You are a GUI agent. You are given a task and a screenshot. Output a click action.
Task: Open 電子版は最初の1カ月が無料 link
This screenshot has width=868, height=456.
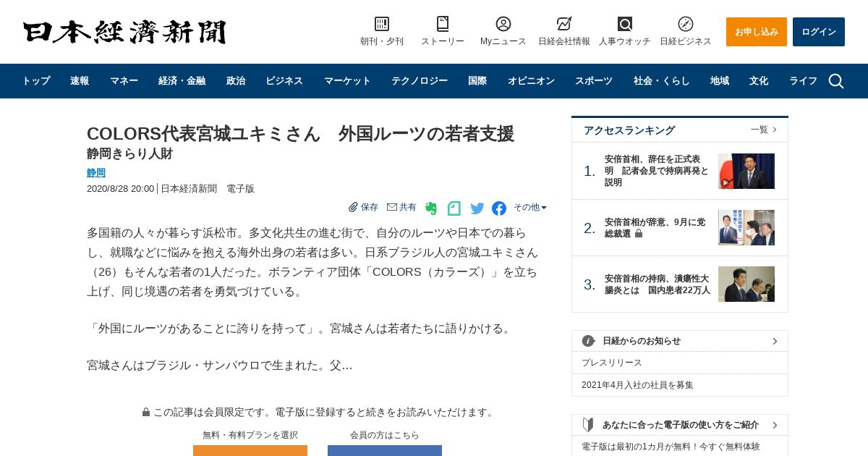pos(671,447)
